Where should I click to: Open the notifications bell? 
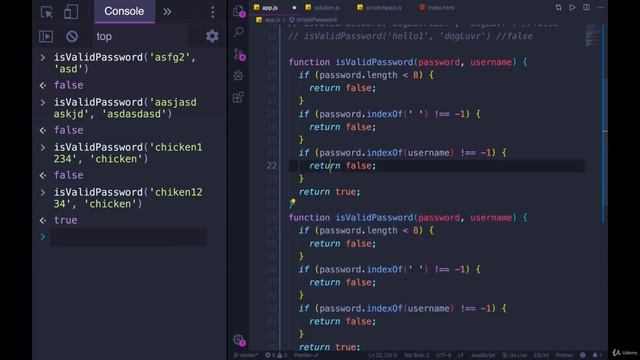(596, 355)
